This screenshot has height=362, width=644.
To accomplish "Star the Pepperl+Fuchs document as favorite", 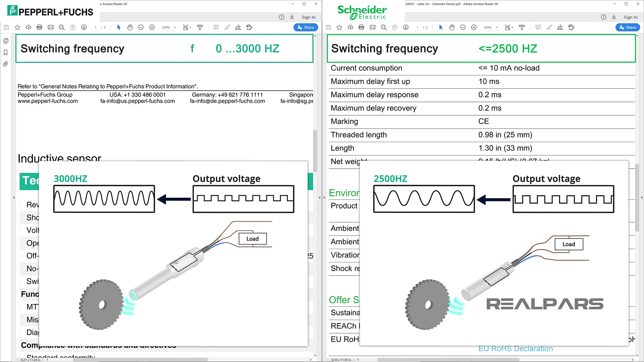I will coord(17,27).
